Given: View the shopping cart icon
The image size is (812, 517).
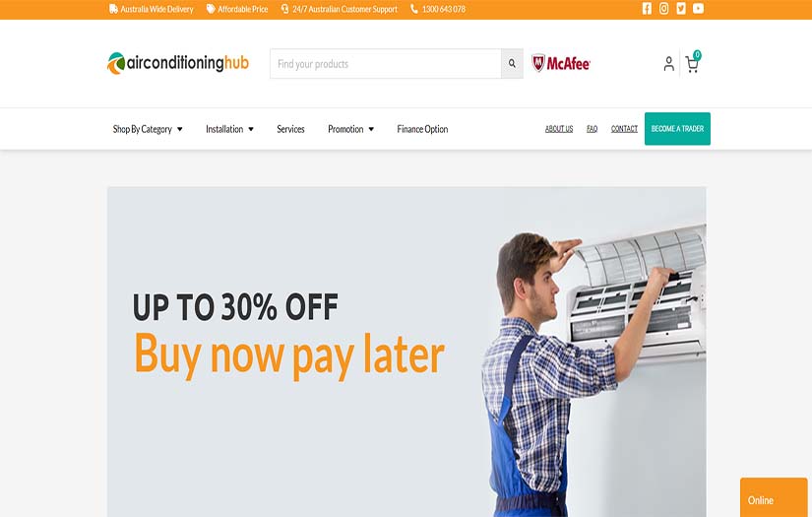Looking at the screenshot, I should (x=693, y=62).
